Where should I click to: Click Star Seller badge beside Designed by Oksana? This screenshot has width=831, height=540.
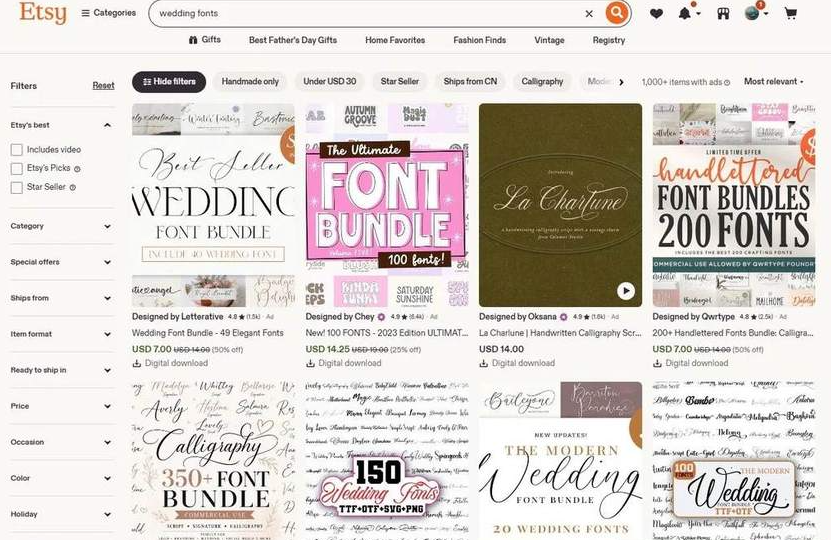tap(563, 317)
